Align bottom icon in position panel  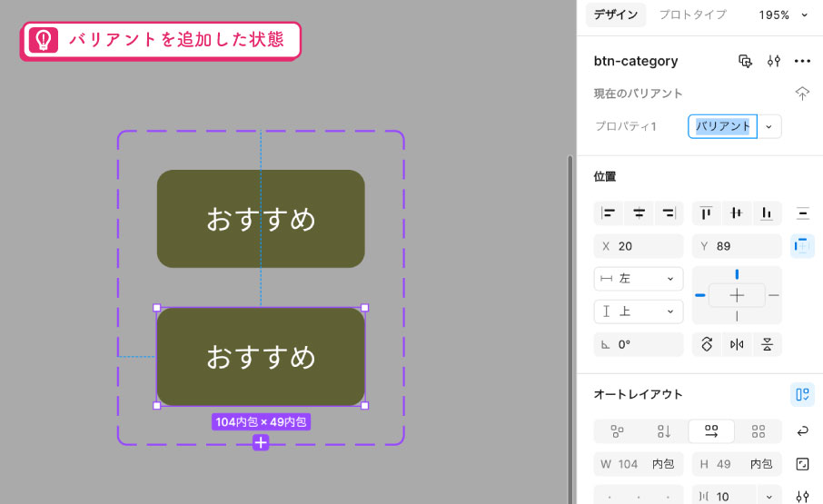click(767, 212)
